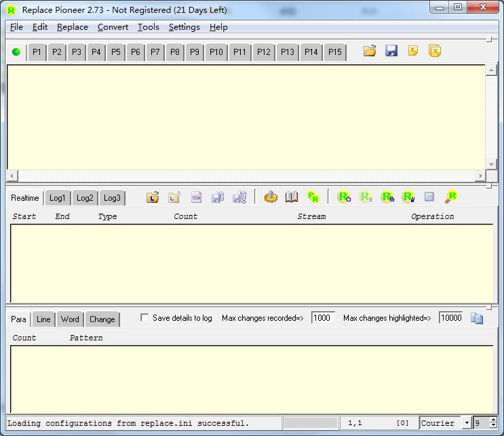Open the Convert menu
Image resolution: width=504 pixels, height=436 pixels.
click(113, 27)
